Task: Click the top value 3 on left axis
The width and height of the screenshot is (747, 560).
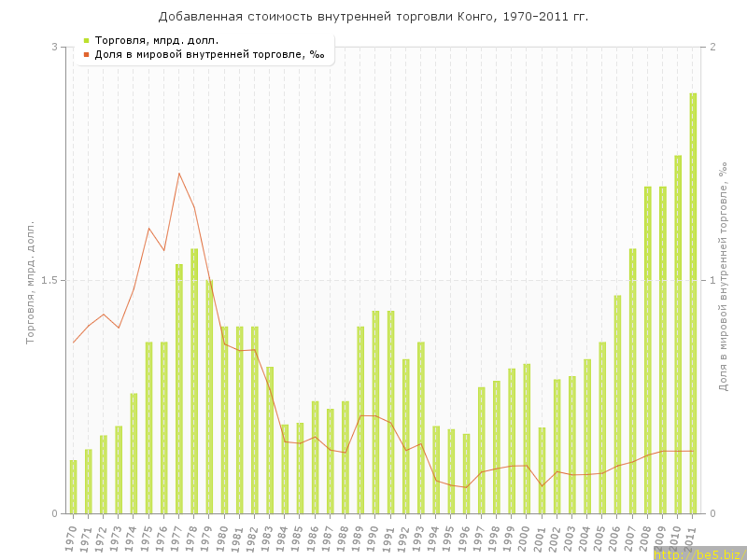Action: (54, 48)
